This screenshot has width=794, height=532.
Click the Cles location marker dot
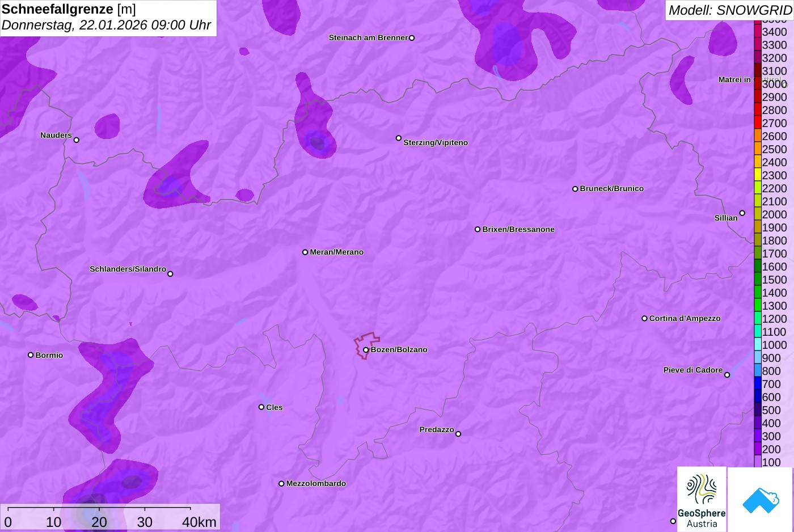pyautogui.click(x=261, y=407)
